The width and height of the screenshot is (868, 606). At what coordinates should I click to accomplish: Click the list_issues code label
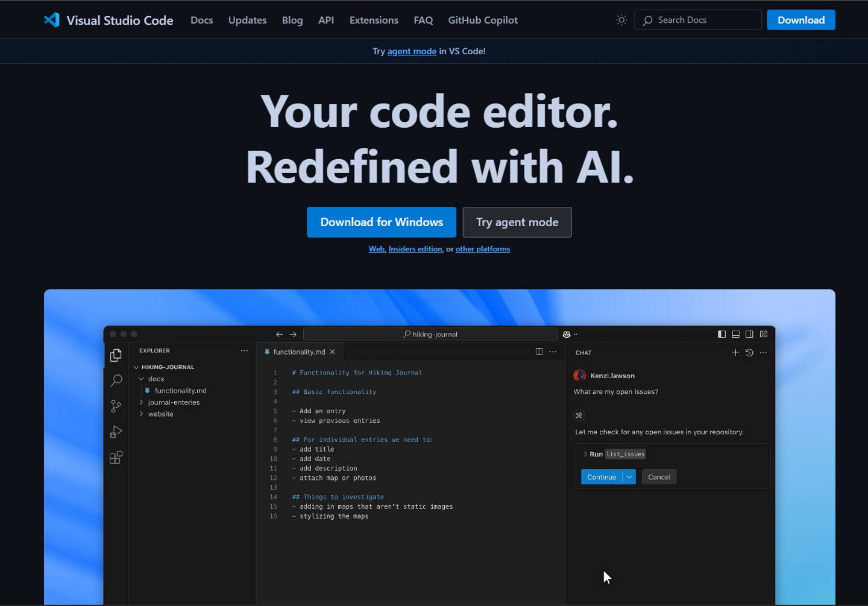tap(626, 454)
